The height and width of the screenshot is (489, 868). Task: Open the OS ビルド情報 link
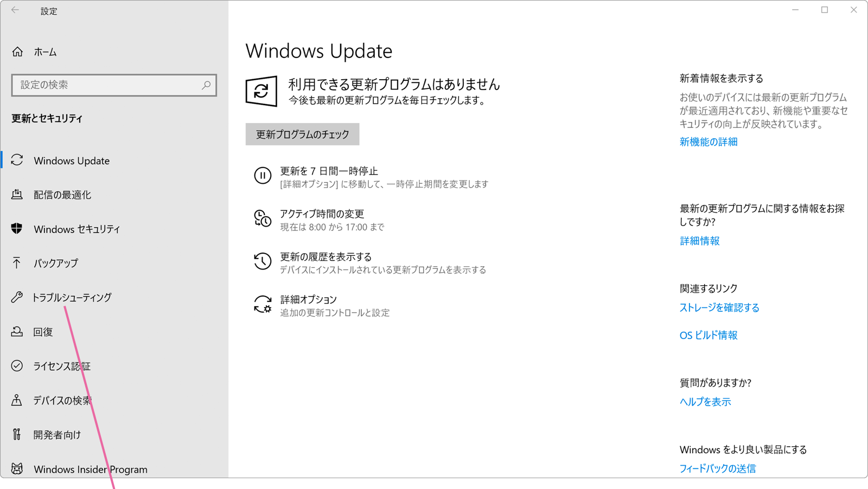[x=708, y=336]
